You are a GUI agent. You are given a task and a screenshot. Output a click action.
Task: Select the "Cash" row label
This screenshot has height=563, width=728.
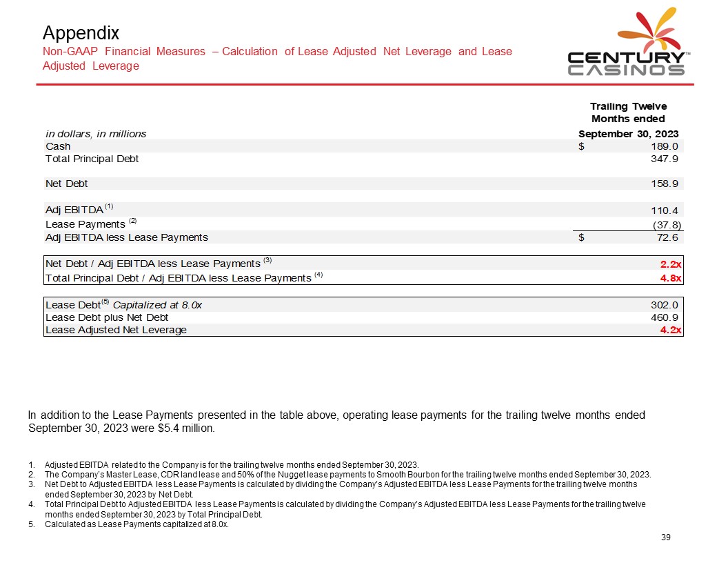coord(58,146)
